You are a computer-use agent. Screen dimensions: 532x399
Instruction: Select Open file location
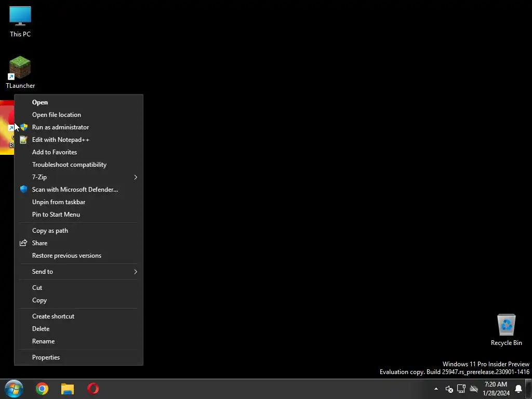click(x=78, y=115)
